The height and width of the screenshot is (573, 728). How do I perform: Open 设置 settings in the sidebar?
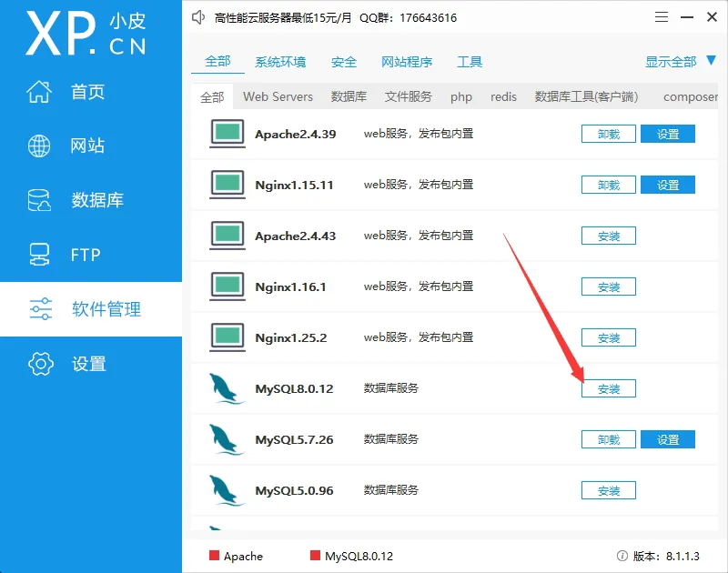click(x=88, y=364)
